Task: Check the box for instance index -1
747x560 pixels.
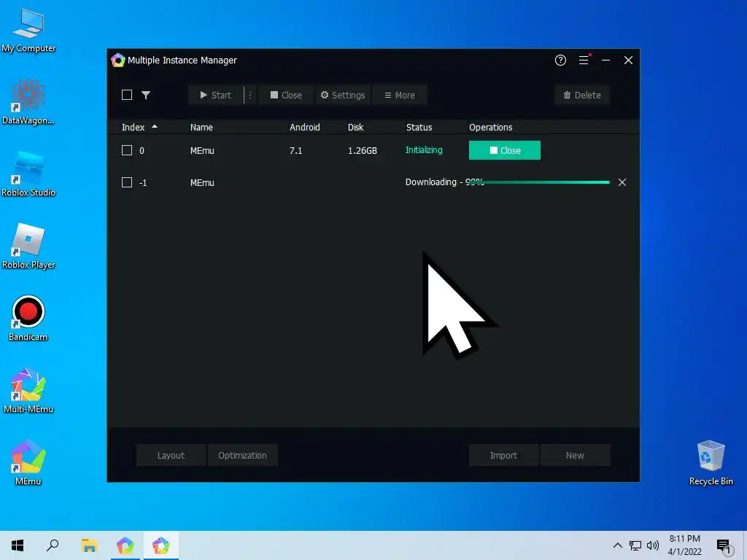Action: click(x=127, y=182)
